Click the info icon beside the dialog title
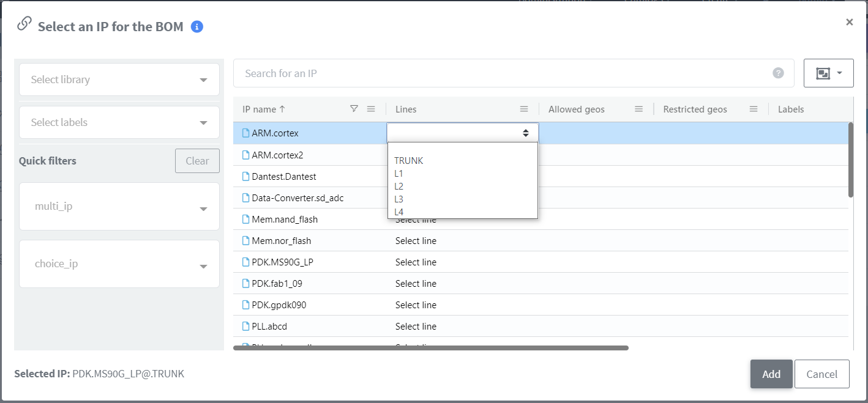Image resolution: width=868 pixels, height=403 pixels. click(196, 27)
